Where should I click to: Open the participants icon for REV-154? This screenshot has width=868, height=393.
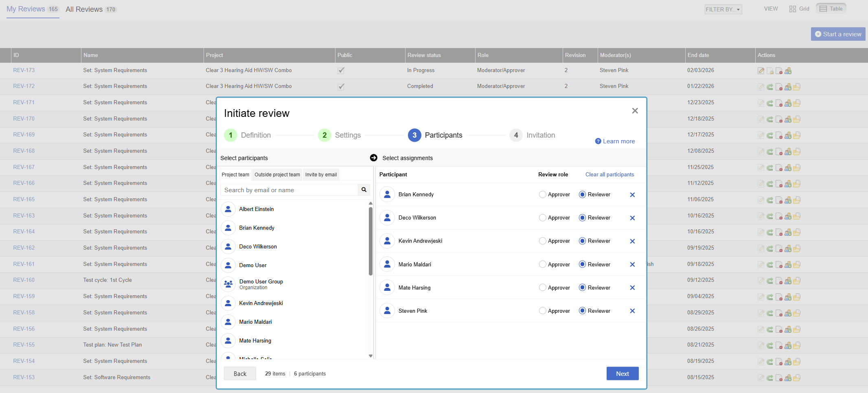(788, 362)
